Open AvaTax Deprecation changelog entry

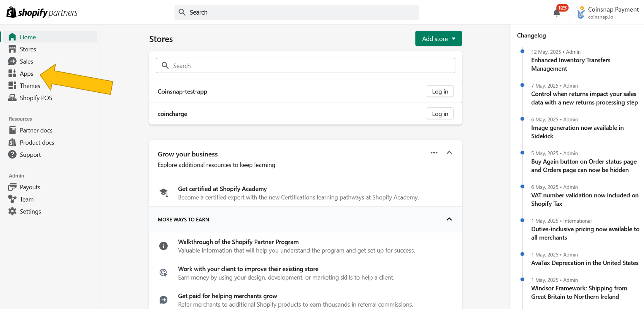tap(585, 263)
